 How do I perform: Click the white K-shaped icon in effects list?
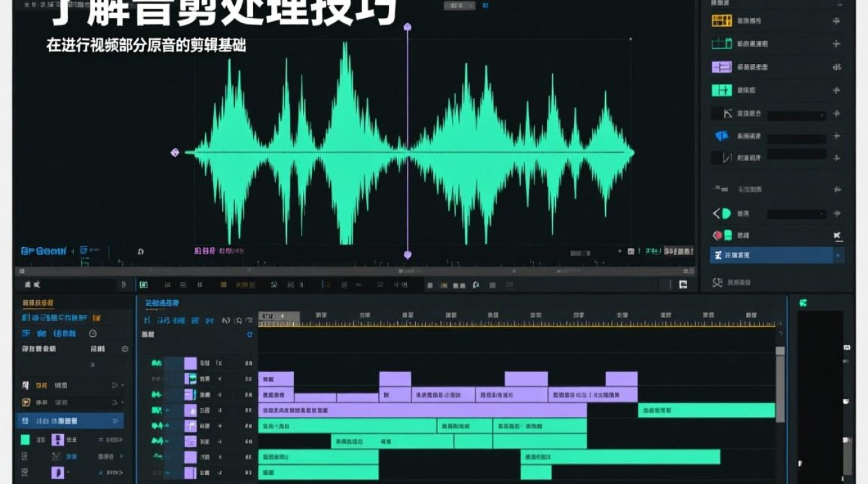(727, 114)
